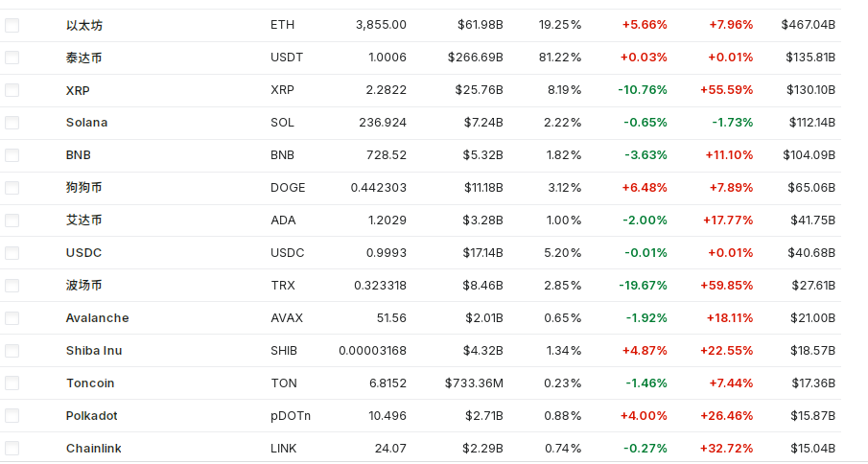Open the 以太坊 coin name link
Screen dimensions: 868x464
pos(84,25)
